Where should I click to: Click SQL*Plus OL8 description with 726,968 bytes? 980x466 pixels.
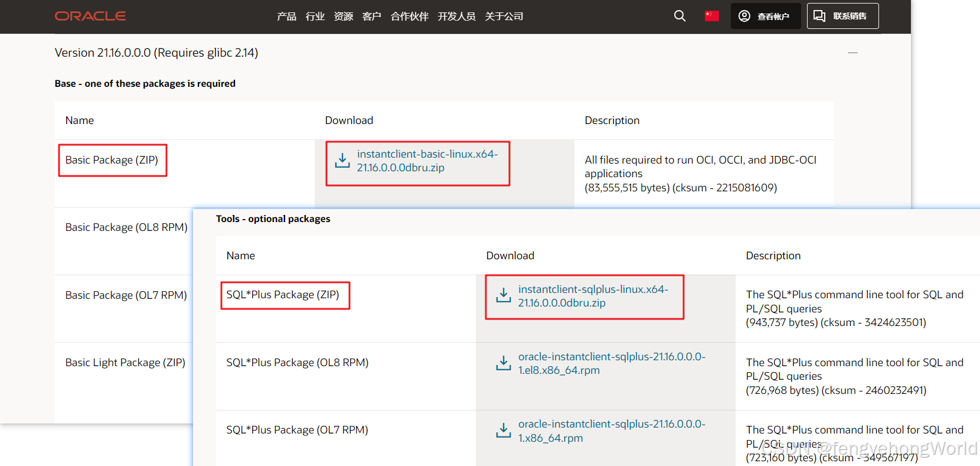[854, 376]
